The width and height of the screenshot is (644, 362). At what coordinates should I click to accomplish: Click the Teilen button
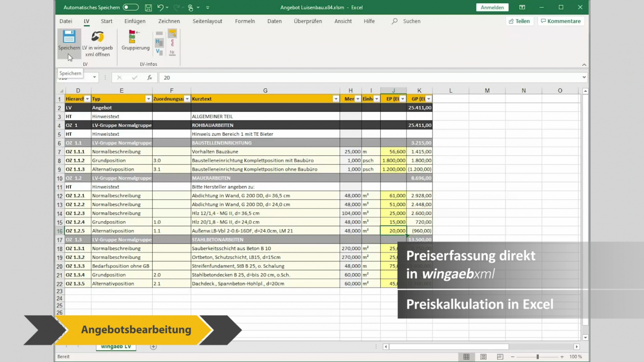click(519, 21)
